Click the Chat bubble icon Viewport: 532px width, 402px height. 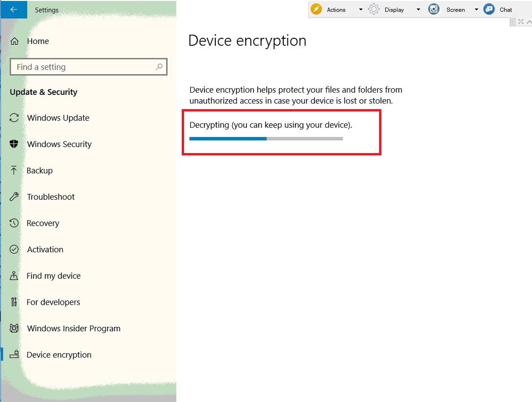489,9
